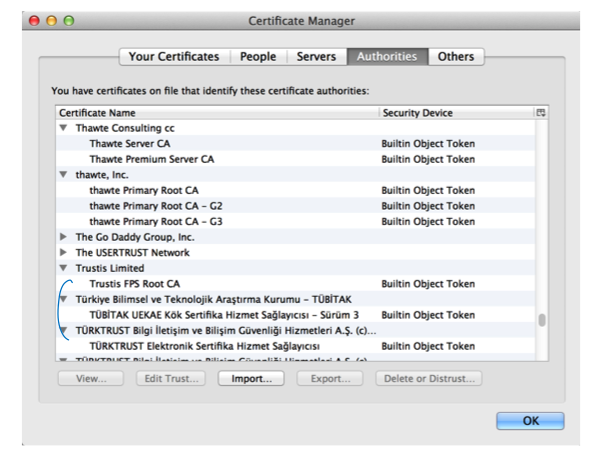
Task: Select the Trustis FPS Root CA row
Action: click(295, 284)
